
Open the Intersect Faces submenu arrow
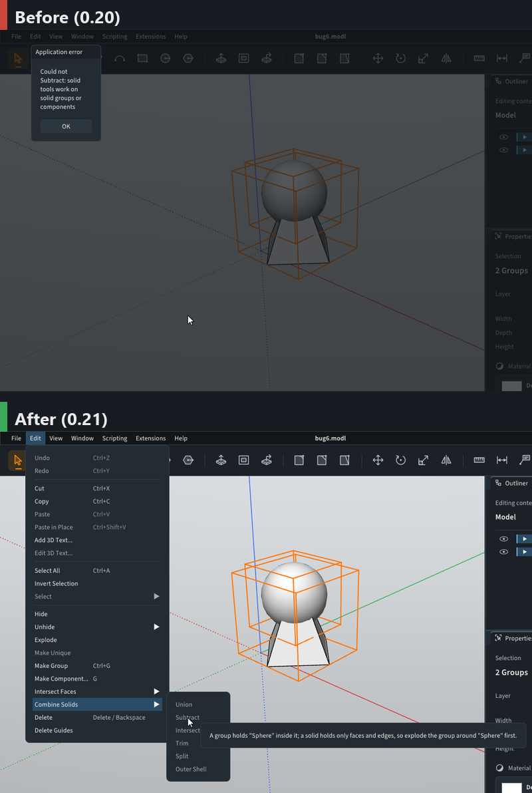(x=157, y=691)
